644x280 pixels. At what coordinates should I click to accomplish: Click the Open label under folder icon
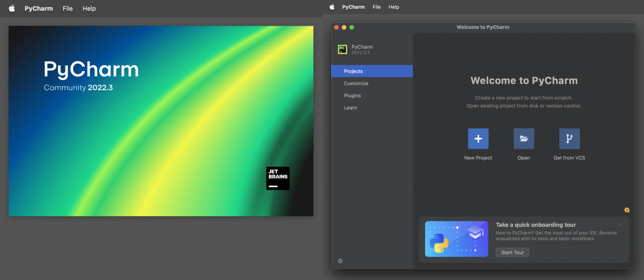point(524,158)
